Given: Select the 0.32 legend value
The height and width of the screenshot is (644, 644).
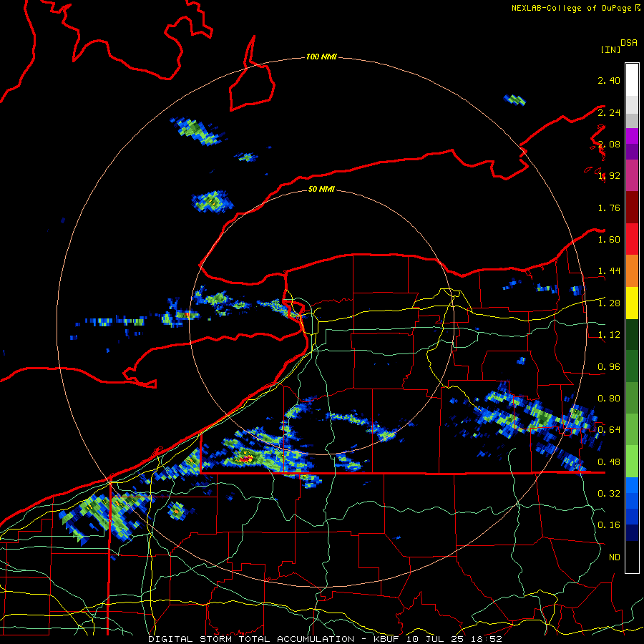Looking at the screenshot, I should (609, 494).
